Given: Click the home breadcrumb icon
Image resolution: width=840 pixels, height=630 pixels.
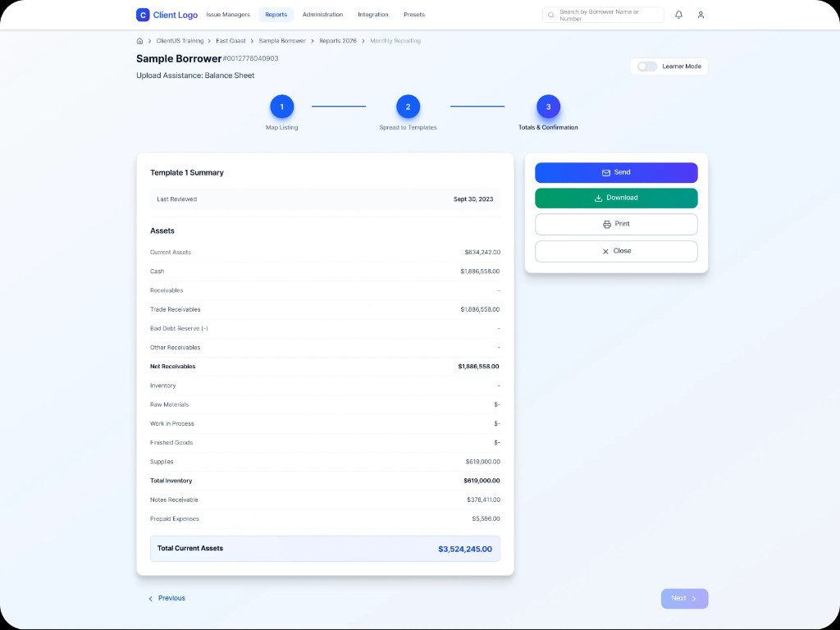Looking at the screenshot, I should click(139, 41).
